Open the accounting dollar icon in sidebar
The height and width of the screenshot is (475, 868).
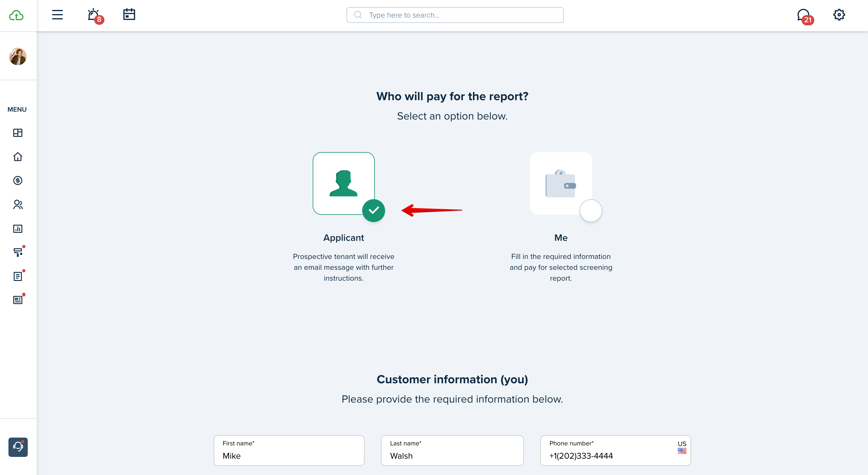pyautogui.click(x=18, y=180)
